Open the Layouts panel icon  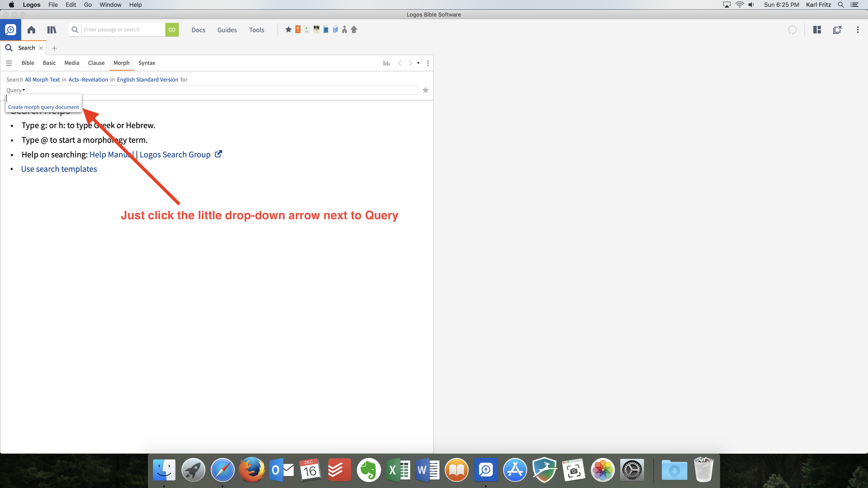click(817, 30)
